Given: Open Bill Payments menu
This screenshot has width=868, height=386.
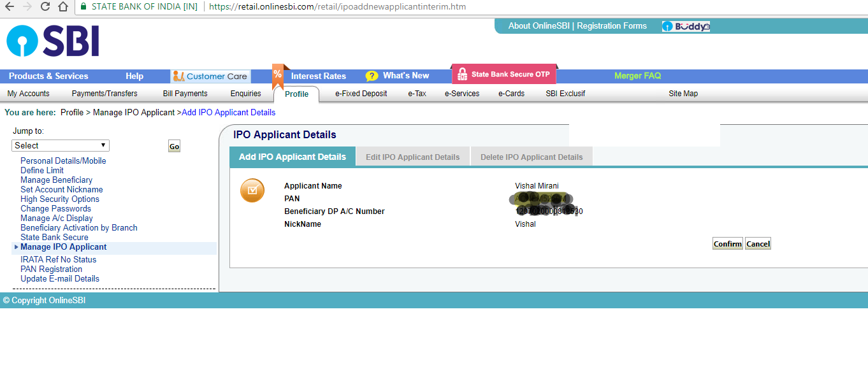Looking at the screenshot, I should coord(185,94).
